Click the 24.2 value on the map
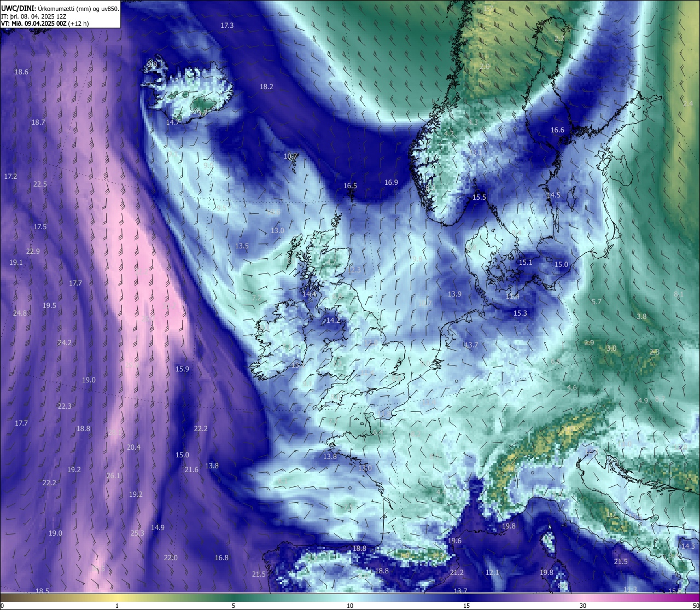 65,342
